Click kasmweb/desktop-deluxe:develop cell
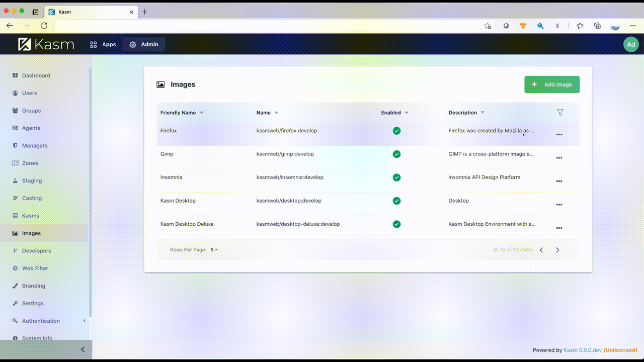 point(298,224)
